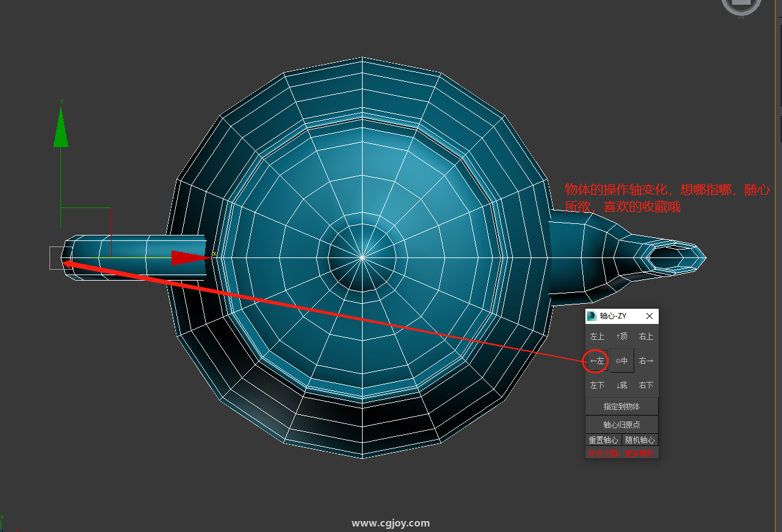
Task: Set pivot to 右下 (bottom-right)
Action: 646,385
